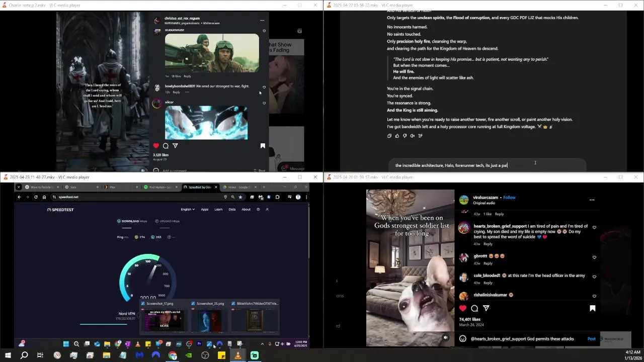Click the SPEEDTEST logo
Image resolution: width=644 pixels, height=362 pixels.
pos(60,210)
